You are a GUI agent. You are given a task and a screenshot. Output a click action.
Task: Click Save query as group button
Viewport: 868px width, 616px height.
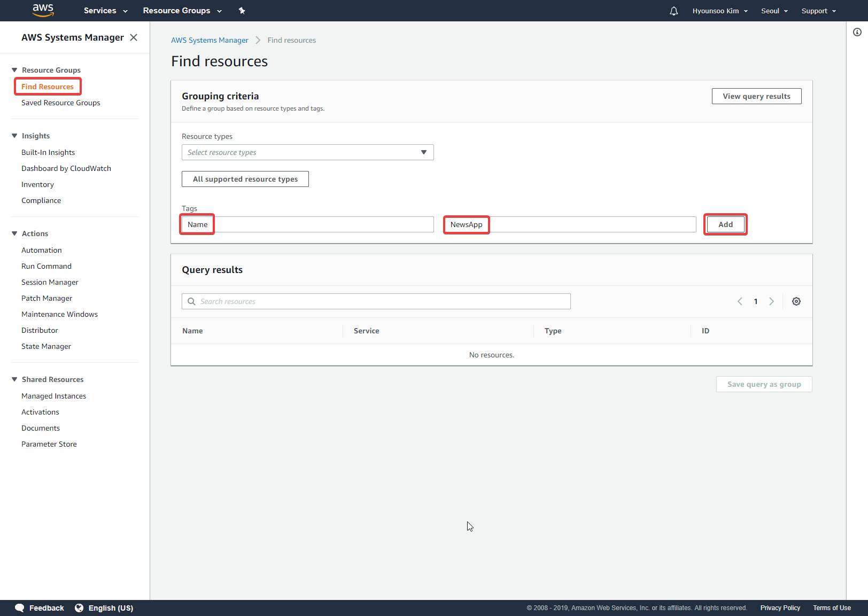[x=764, y=384]
